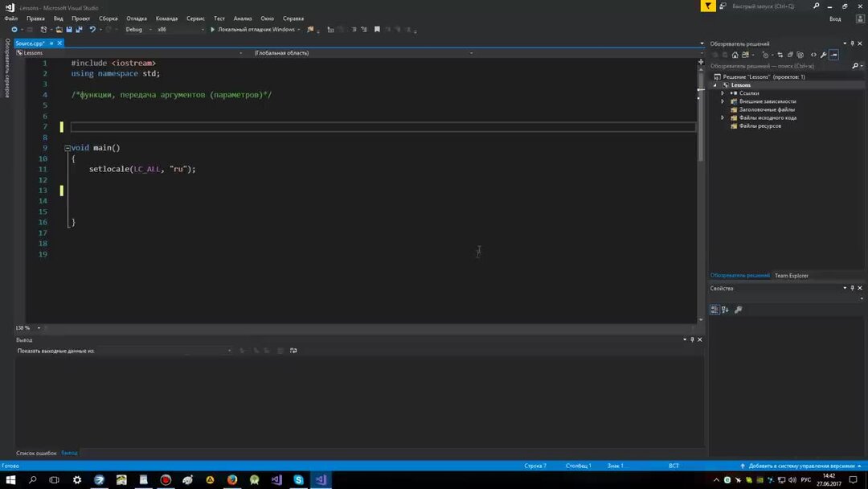Collapse the main function code fold
868x489 pixels.
[x=67, y=148]
